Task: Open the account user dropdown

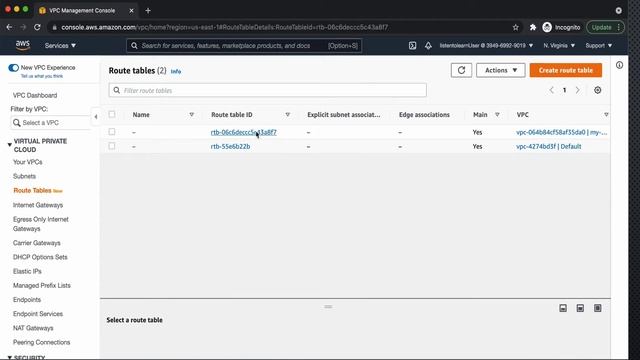Action: click(x=486, y=46)
